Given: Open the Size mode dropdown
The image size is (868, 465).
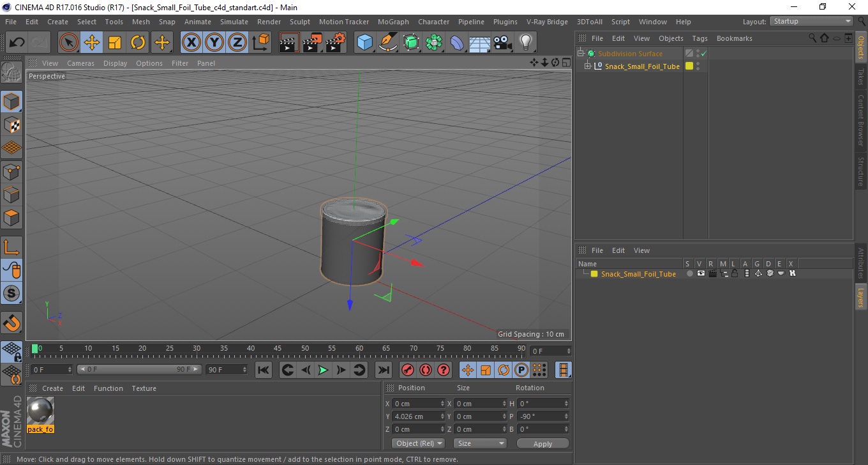Looking at the screenshot, I should click(x=479, y=443).
